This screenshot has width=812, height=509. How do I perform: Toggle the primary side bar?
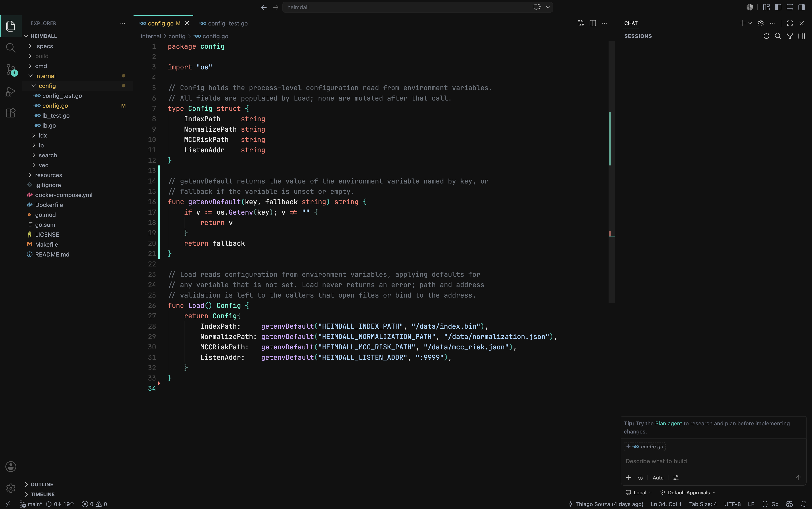(x=778, y=7)
